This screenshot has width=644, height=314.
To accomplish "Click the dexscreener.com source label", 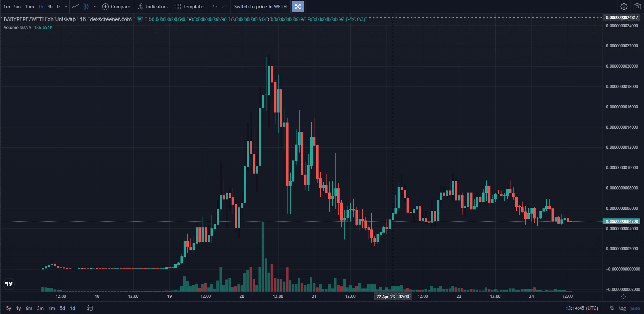I will click(111, 19).
